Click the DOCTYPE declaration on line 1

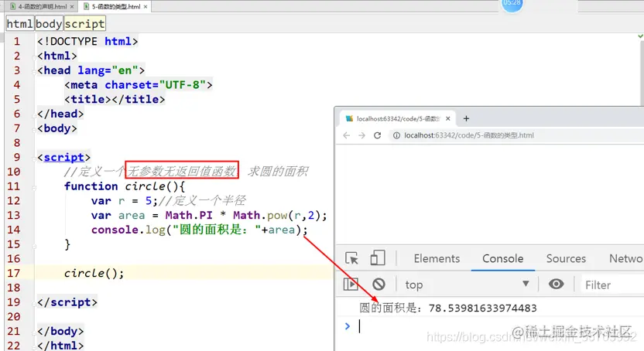87,42
